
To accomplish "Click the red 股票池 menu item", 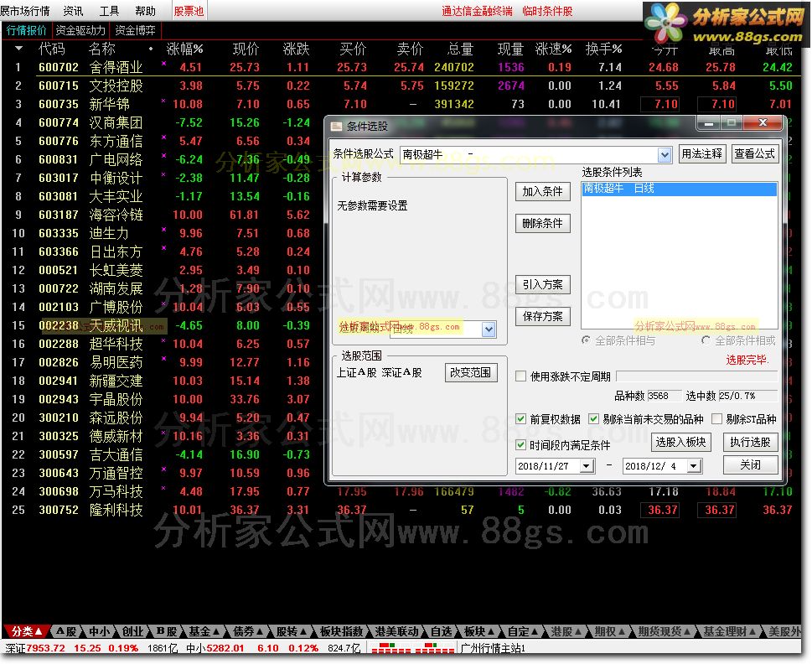I will click(x=188, y=11).
